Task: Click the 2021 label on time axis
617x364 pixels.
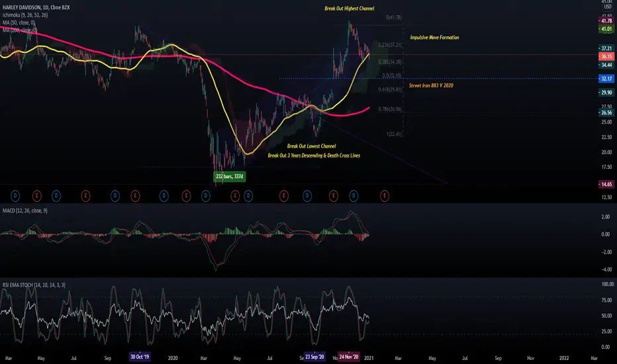Action: [x=369, y=358]
